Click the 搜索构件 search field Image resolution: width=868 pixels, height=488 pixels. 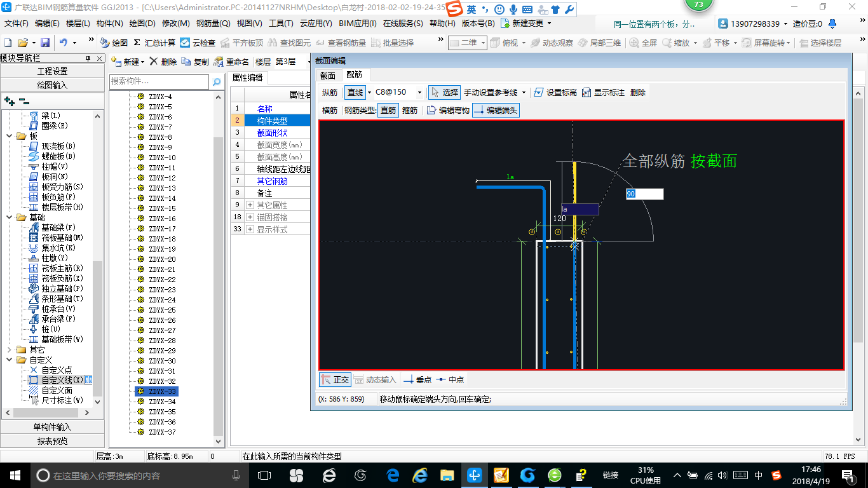pyautogui.click(x=159, y=81)
